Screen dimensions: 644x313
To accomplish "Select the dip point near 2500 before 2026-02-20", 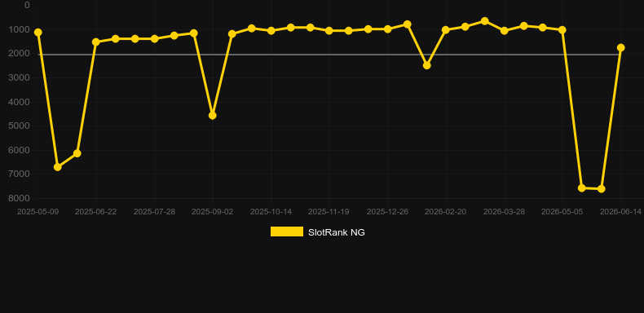I will coord(426,65).
